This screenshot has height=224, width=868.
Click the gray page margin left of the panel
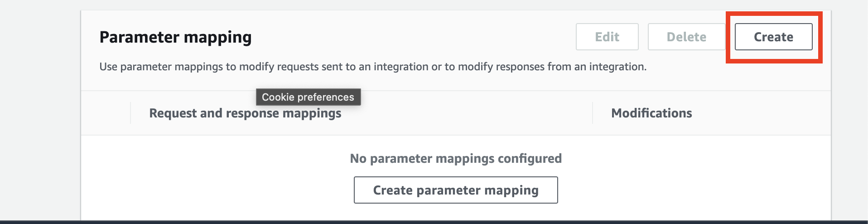tap(40, 113)
